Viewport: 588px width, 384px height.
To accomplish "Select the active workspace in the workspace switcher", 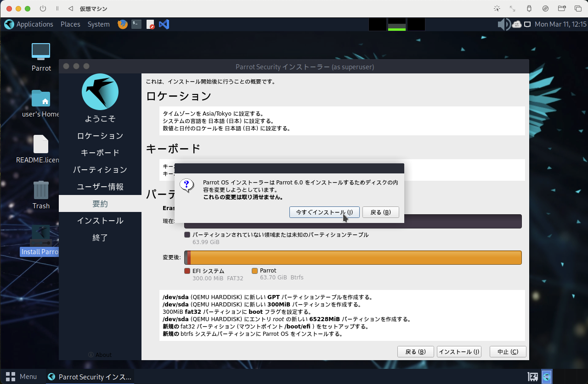I will click(547, 377).
